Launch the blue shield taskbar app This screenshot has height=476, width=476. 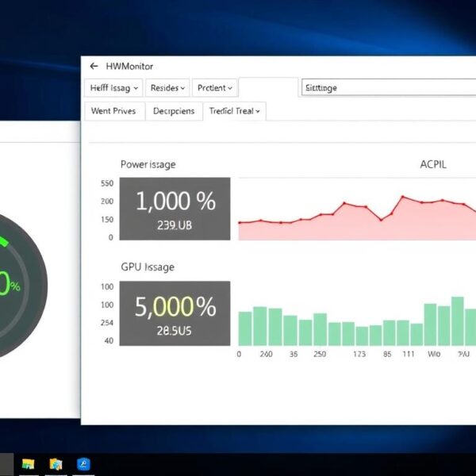(83, 464)
